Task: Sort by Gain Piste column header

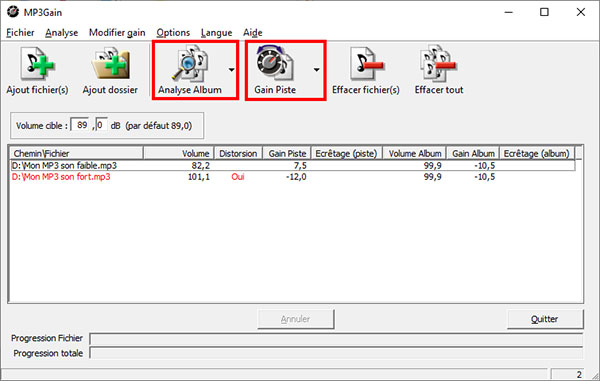Action: click(x=287, y=153)
